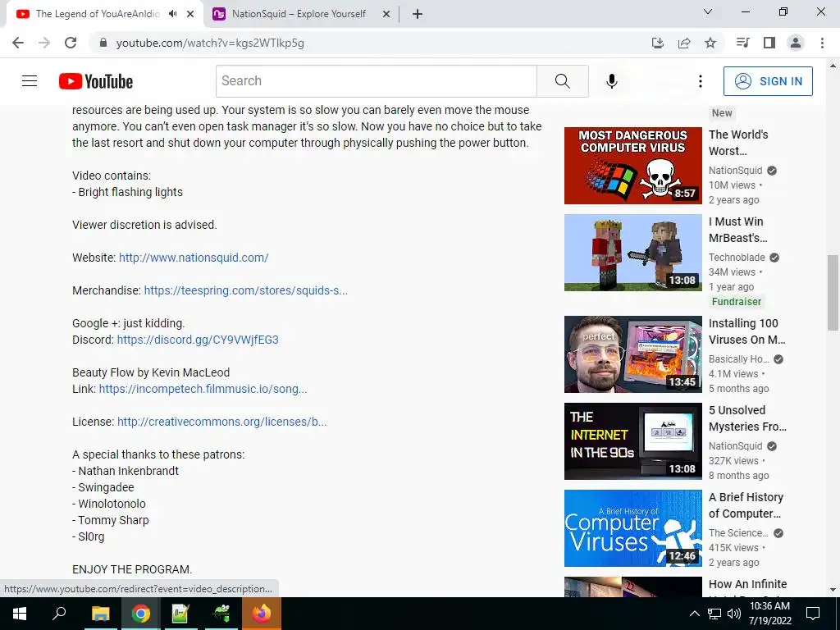Click the search magnifier button
The image size is (840, 630).
[563, 81]
